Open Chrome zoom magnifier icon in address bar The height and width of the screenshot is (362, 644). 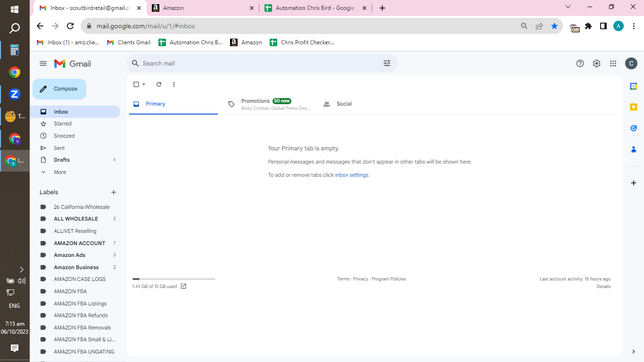[x=524, y=26]
